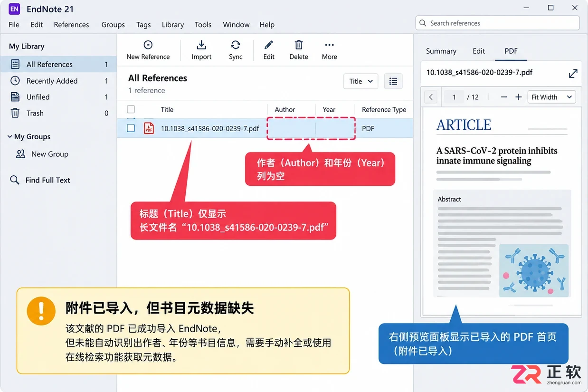Open the Tools menu

point(203,25)
